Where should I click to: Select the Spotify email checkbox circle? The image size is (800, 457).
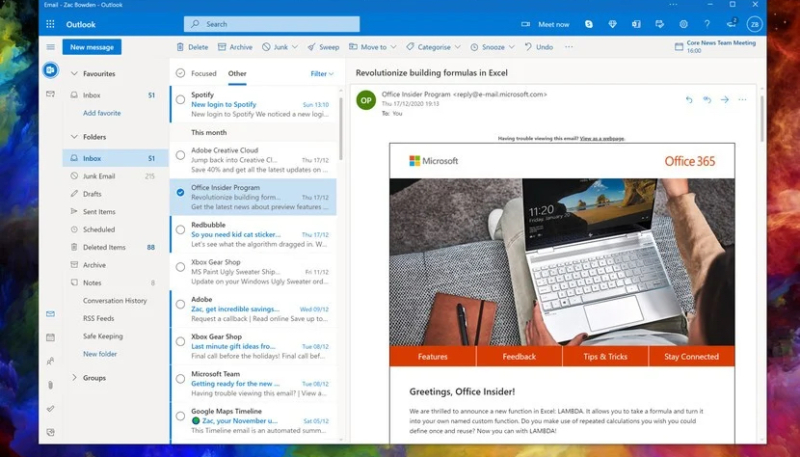pyautogui.click(x=180, y=99)
